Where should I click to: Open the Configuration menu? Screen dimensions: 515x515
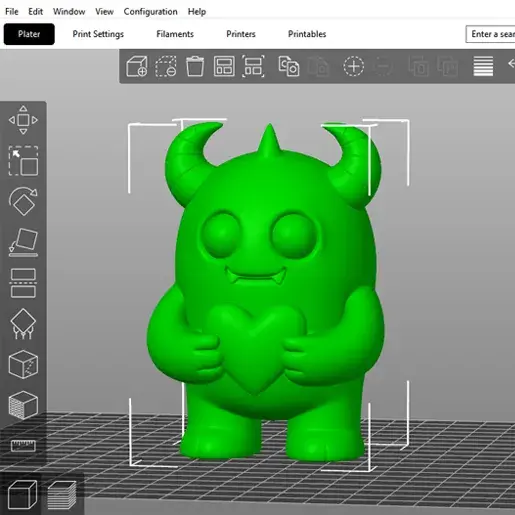[x=150, y=12]
